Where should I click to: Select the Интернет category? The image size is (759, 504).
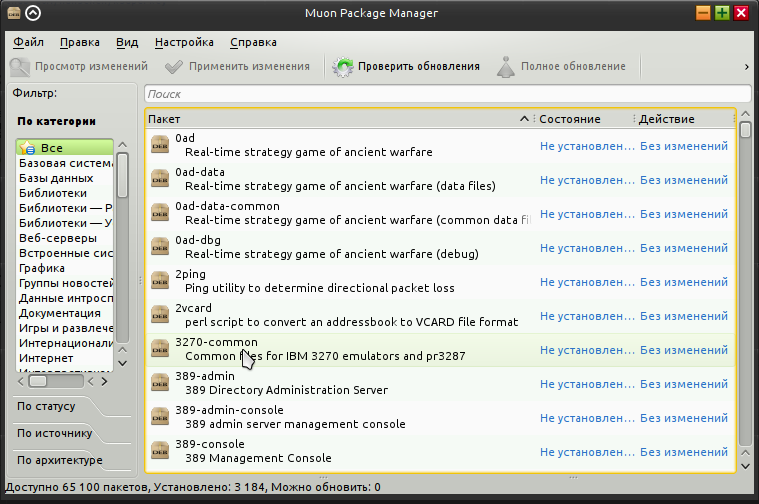[65, 358]
